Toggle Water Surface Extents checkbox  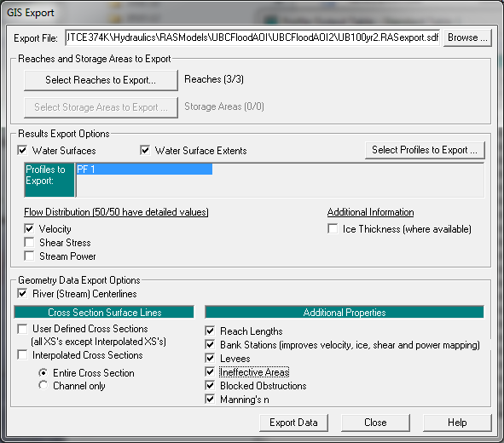pos(145,150)
